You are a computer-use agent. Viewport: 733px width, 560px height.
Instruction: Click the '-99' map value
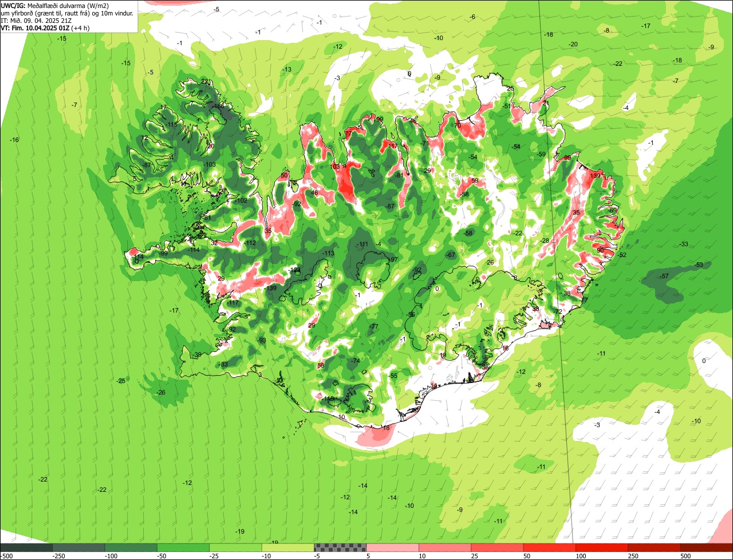(163, 254)
